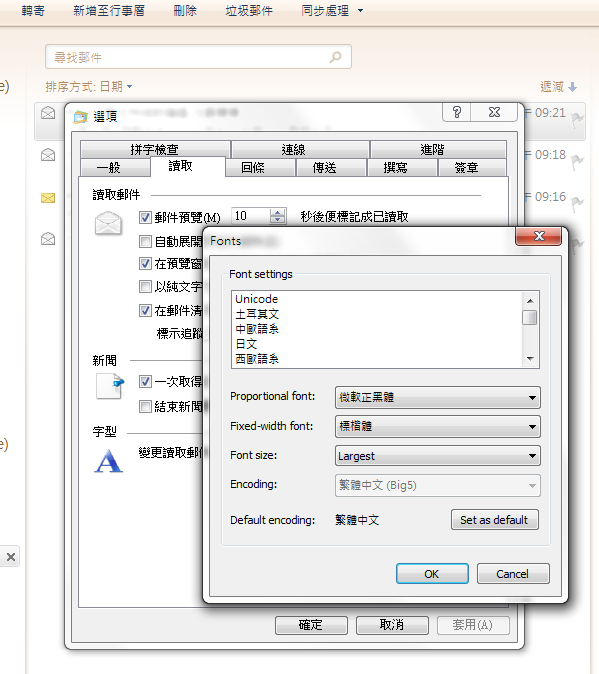Click the font list scrollbar down arrow

point(530,359)
